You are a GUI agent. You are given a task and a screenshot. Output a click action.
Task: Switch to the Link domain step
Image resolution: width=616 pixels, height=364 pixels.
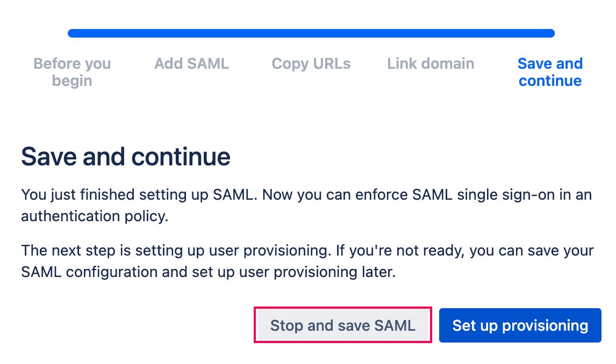tap(431, 63)
